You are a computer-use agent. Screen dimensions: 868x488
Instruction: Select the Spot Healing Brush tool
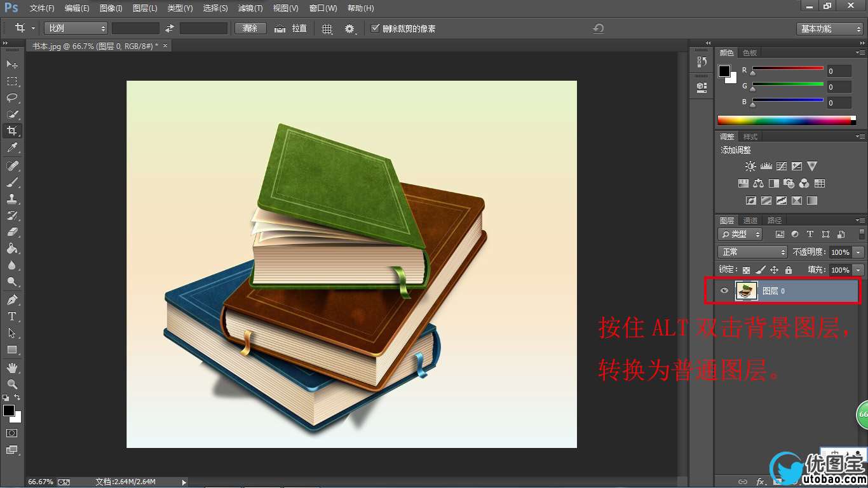click(12, 166)
